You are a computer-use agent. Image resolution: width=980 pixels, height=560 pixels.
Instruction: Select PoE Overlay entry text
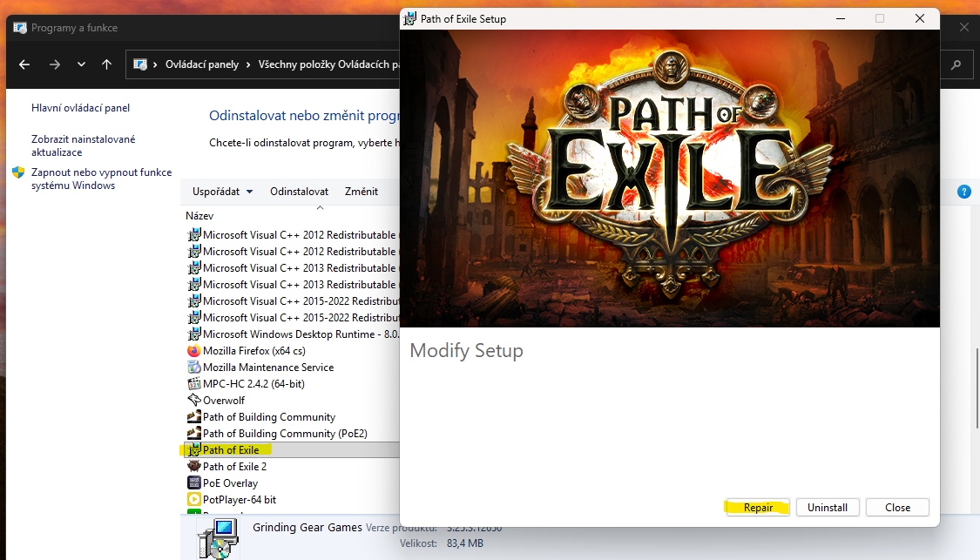[230, 483]
